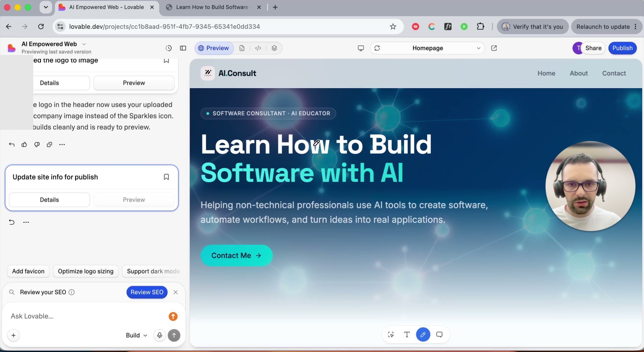Open more options after logo message

coord(62,144)
